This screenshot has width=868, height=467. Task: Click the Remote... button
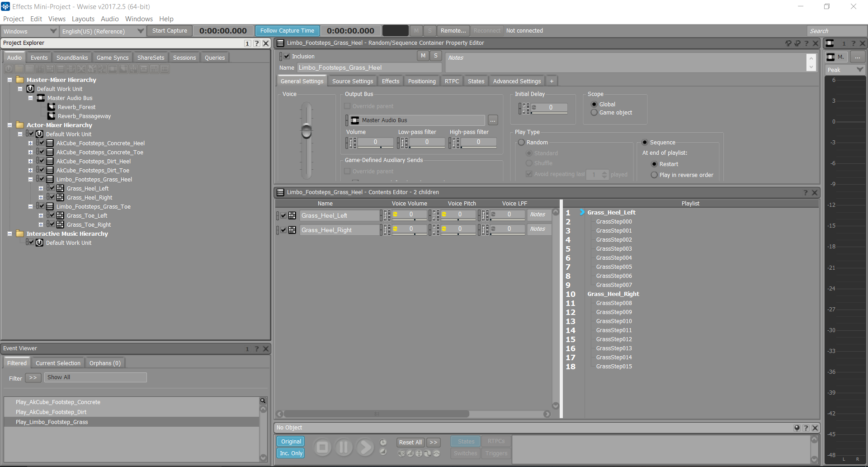pos(453,31)
